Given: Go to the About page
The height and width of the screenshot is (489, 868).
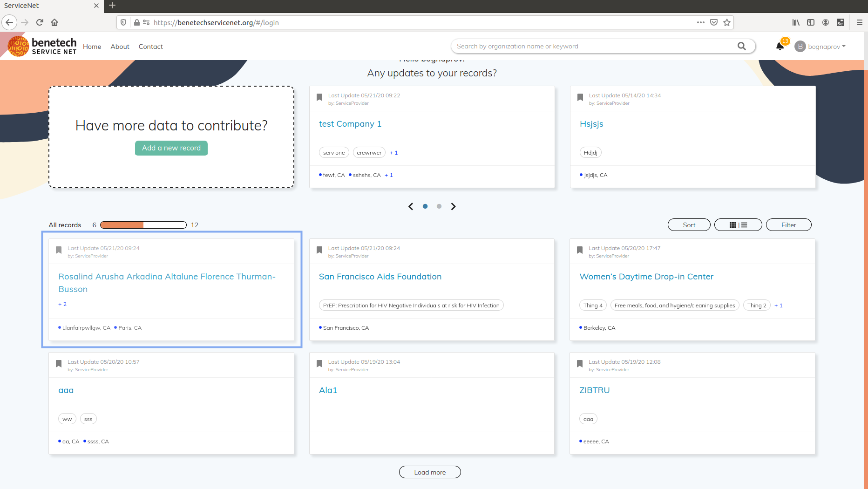Looking at the screenshot, I should 120,47.
